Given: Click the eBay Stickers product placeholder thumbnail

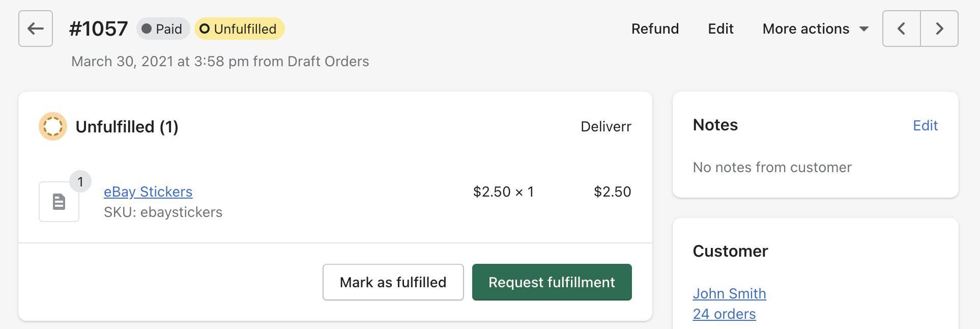Looking at the screenshot, I should pyautogui.click(x=59, y=202).
